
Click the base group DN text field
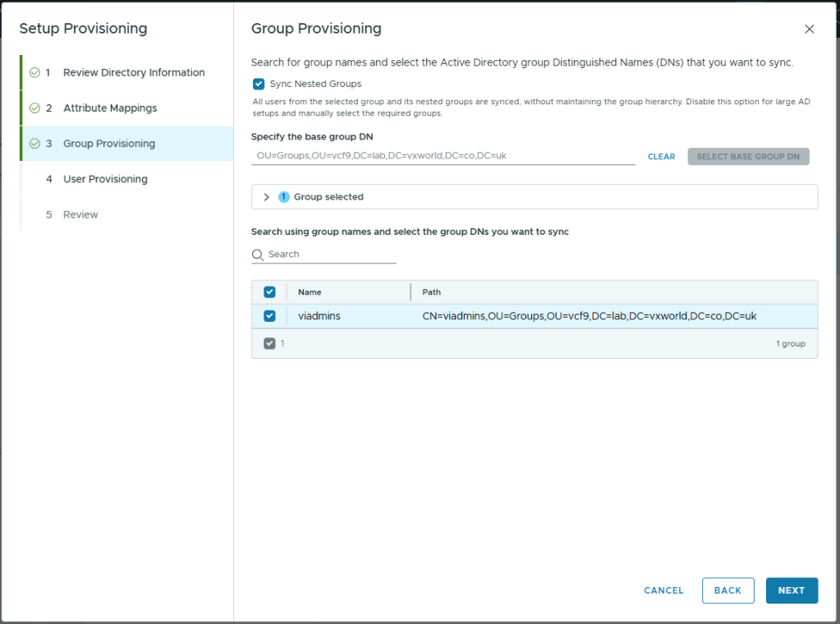pos(443,156)
